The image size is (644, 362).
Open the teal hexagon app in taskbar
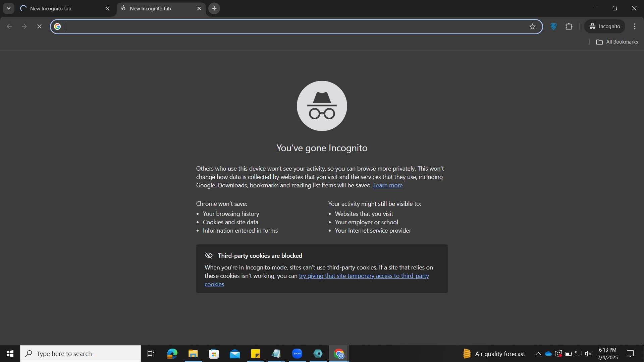[x=318, y=354]
